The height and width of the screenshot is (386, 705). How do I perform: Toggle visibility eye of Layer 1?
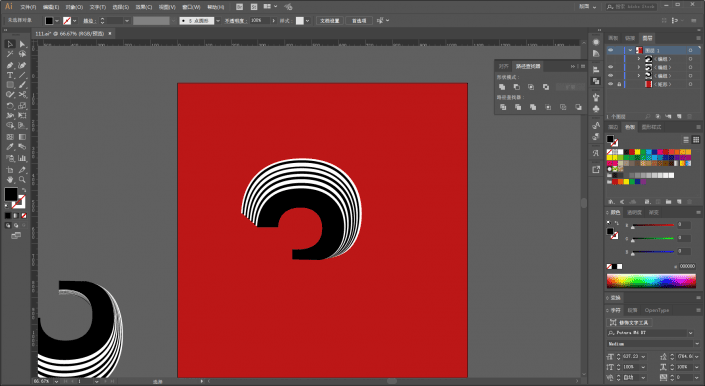610,50
